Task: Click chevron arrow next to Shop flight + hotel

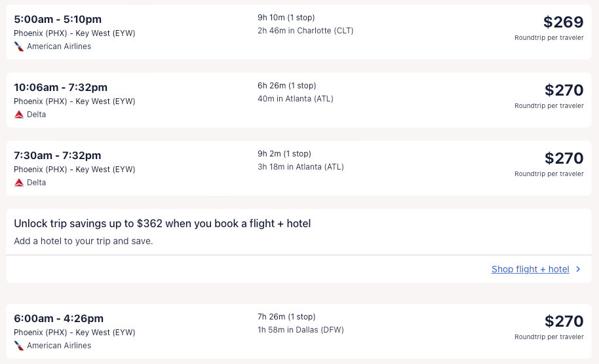Action: pos(578,269)
